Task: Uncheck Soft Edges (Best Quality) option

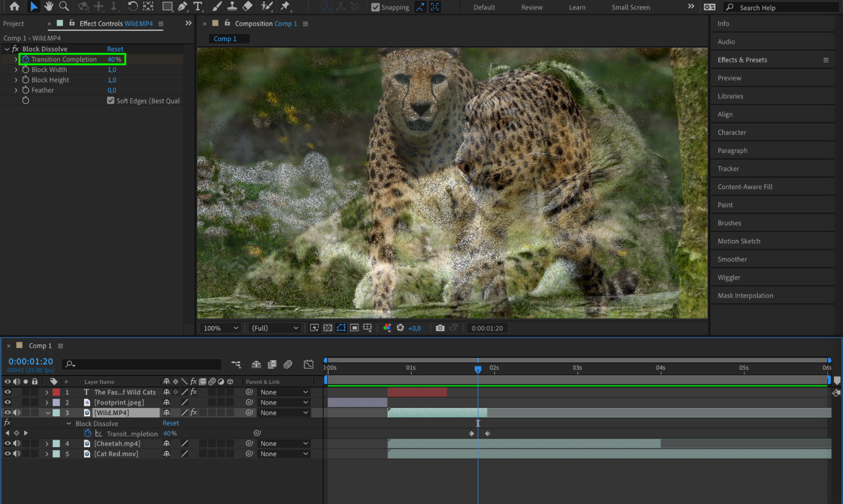Action: click(110, 100)
